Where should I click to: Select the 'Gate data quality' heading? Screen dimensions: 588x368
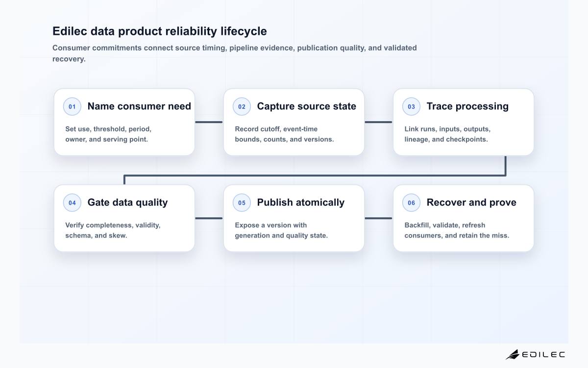pyautogui.click(x=127, y=203)
